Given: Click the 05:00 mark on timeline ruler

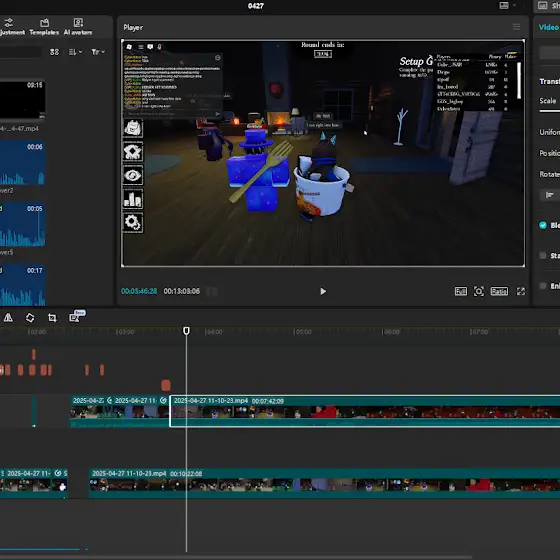Looking at the screenshot, I should tap(302, 332).
